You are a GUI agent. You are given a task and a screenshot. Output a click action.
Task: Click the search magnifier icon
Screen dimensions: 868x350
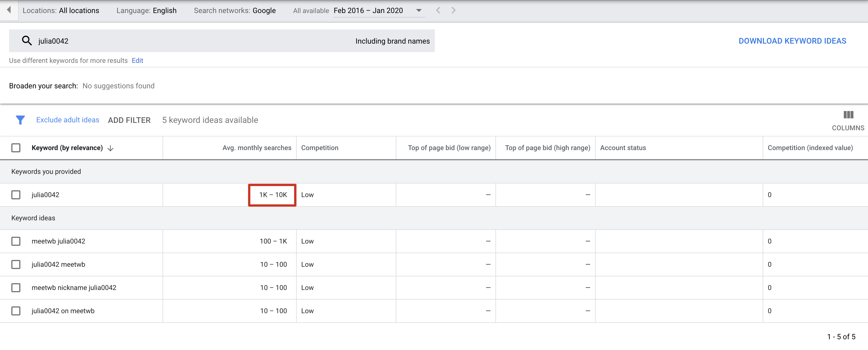pyautogui.click(x=27, y=41)
